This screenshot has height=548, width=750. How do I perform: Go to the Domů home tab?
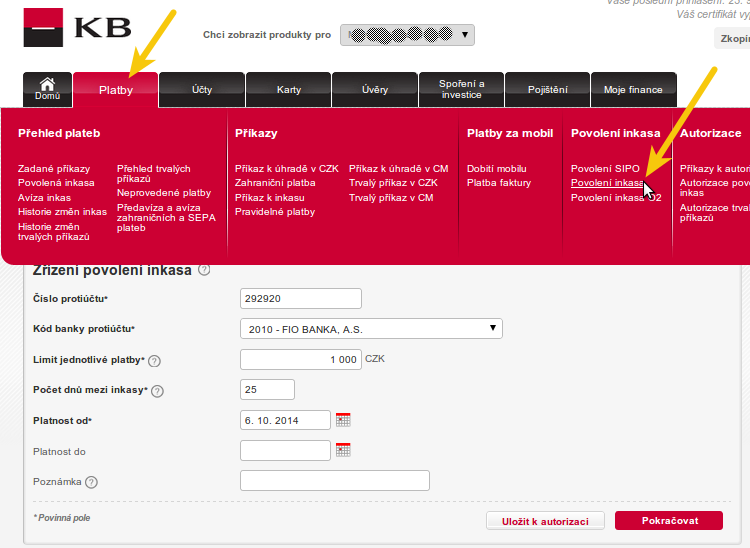tap(47, 89)
